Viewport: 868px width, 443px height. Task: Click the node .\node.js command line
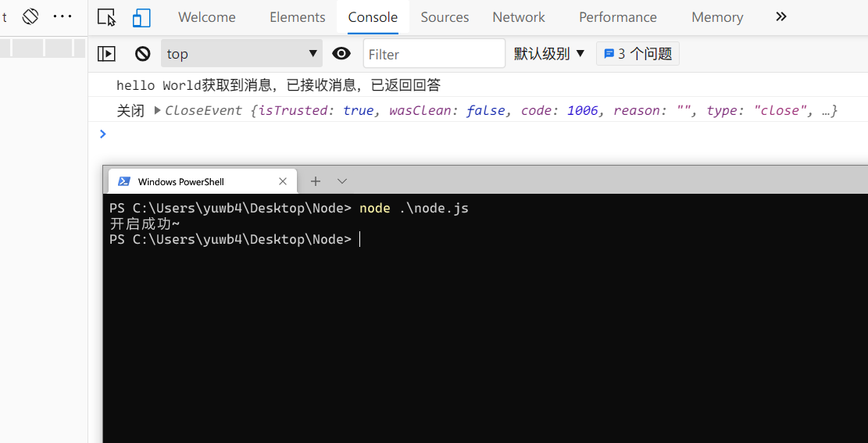click(x=413, y=209)
